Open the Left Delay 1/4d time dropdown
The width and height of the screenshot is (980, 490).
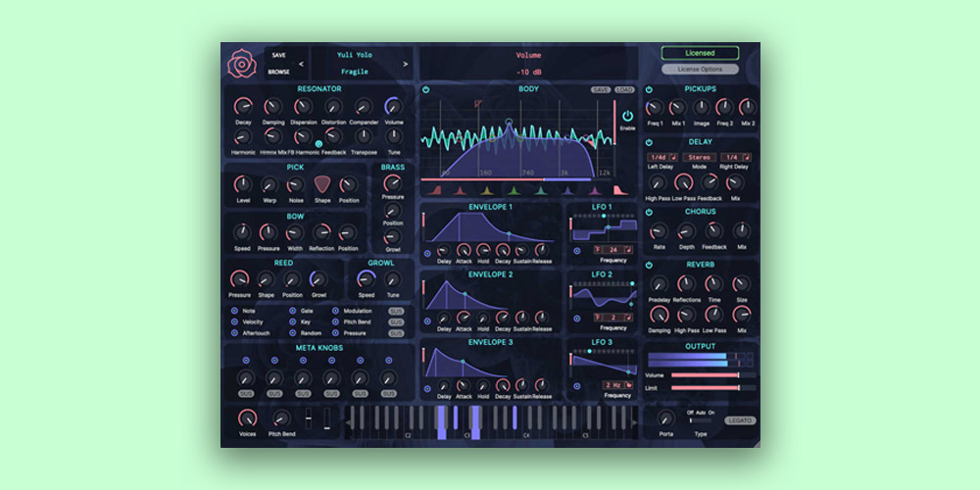tap(660, 157)
